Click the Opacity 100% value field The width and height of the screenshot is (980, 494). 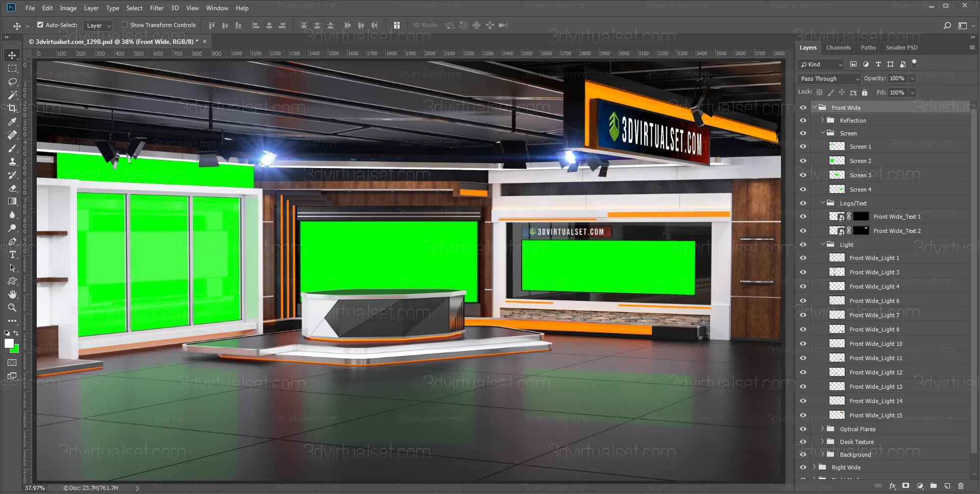897,79
